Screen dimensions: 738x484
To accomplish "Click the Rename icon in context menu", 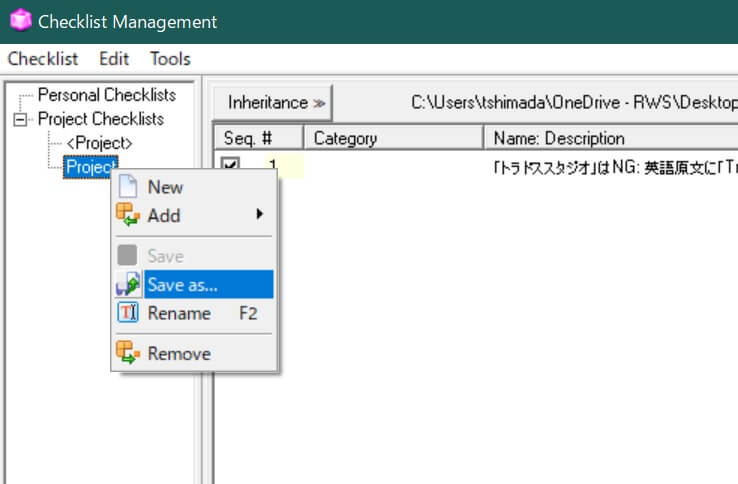I will coord(127,313).
